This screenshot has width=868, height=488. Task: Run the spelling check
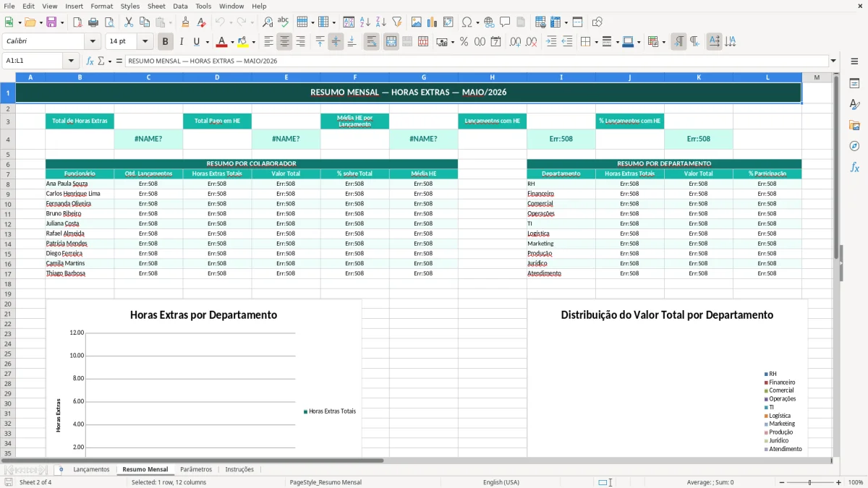(x=284, y=22)
